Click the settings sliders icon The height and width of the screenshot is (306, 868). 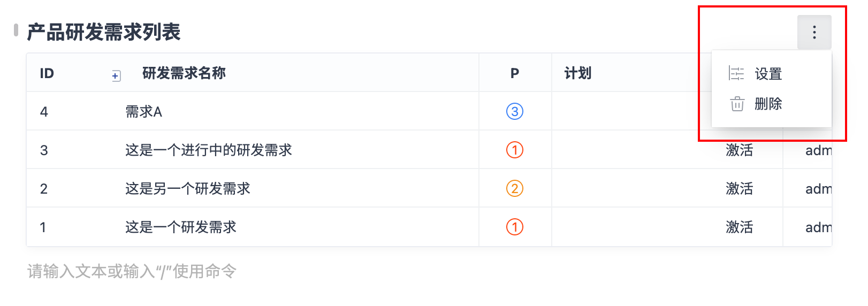[x=737, y=73]
